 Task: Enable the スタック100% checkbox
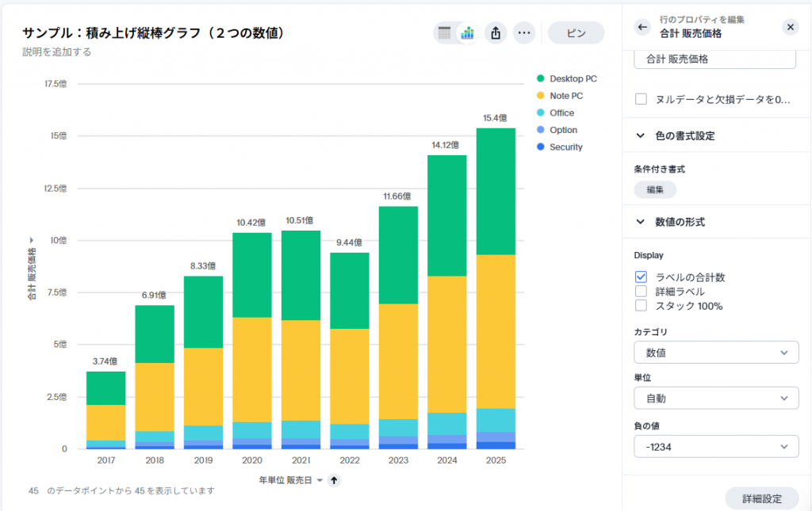pyautogui.click(x=642, y=305)
